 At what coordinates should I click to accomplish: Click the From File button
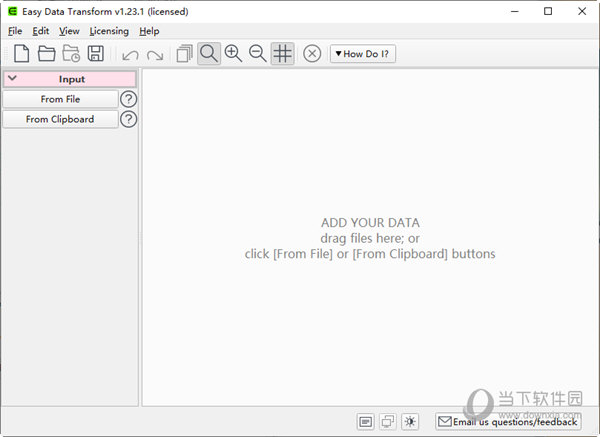pos(60,99)
